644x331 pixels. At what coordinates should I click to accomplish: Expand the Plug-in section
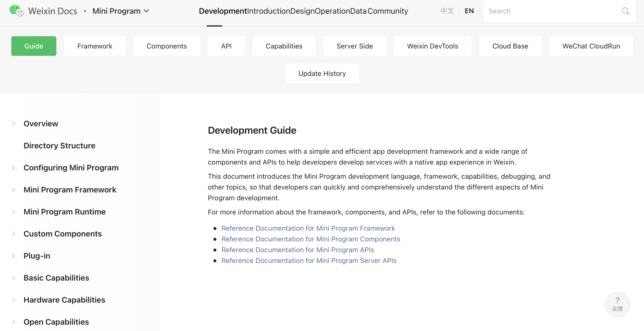coord(13,255)
